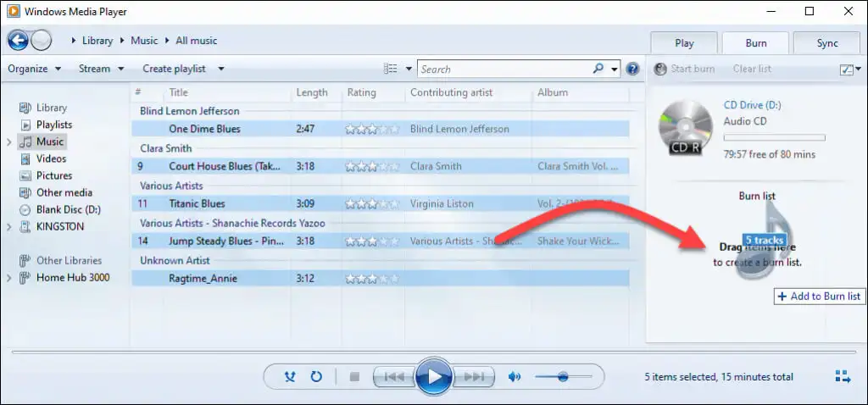868x405 pixels.
Task: Turn on shuffle in playback controls
Action: (x=290, y=377)
